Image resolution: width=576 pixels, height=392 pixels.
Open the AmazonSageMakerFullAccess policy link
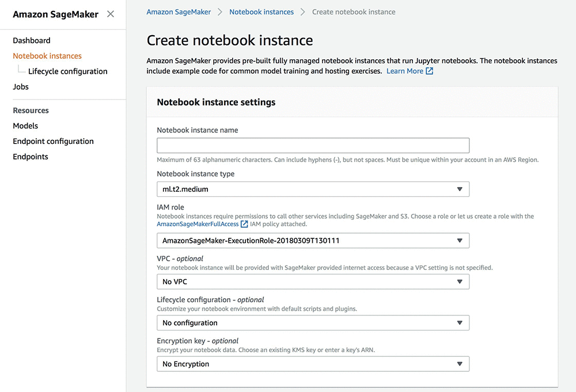[x=198, y=224]
